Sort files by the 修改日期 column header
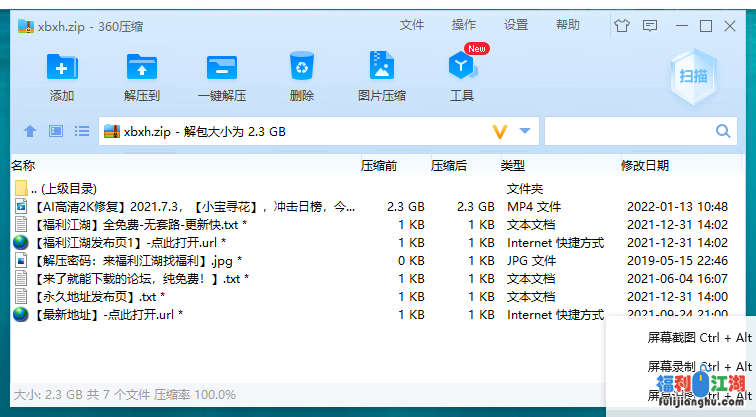 [645, 165]
